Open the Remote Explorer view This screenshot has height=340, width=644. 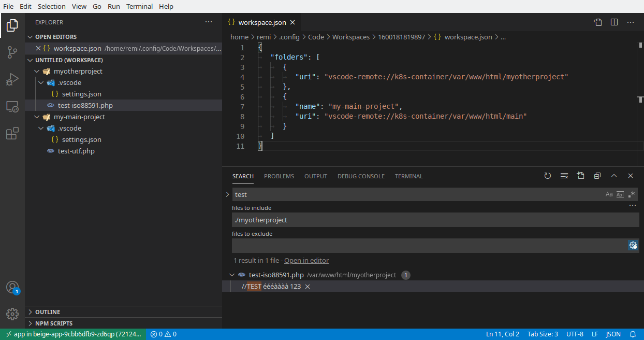[x=12, y=107]
